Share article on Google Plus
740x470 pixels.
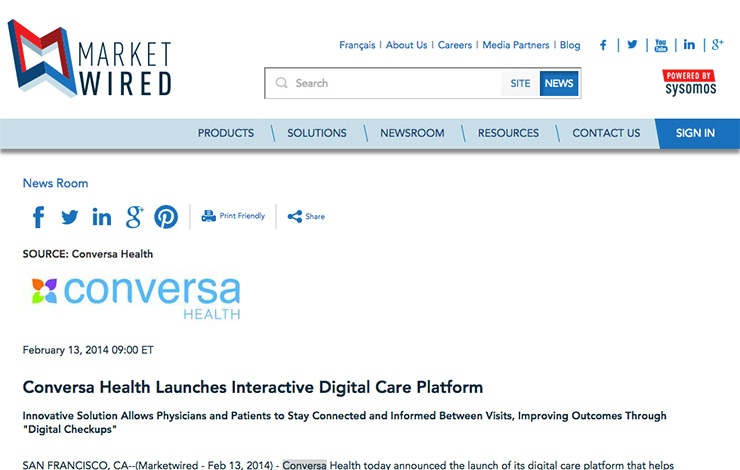click(135, 217)
